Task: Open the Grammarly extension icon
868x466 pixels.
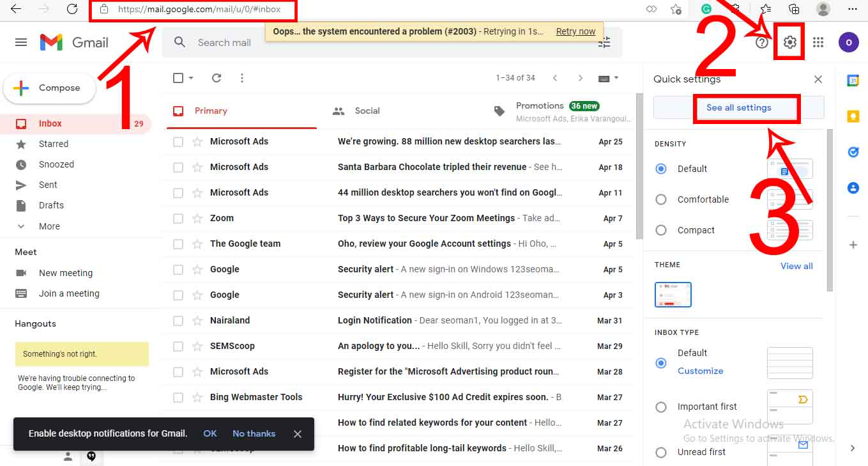Action: (706, 9)
